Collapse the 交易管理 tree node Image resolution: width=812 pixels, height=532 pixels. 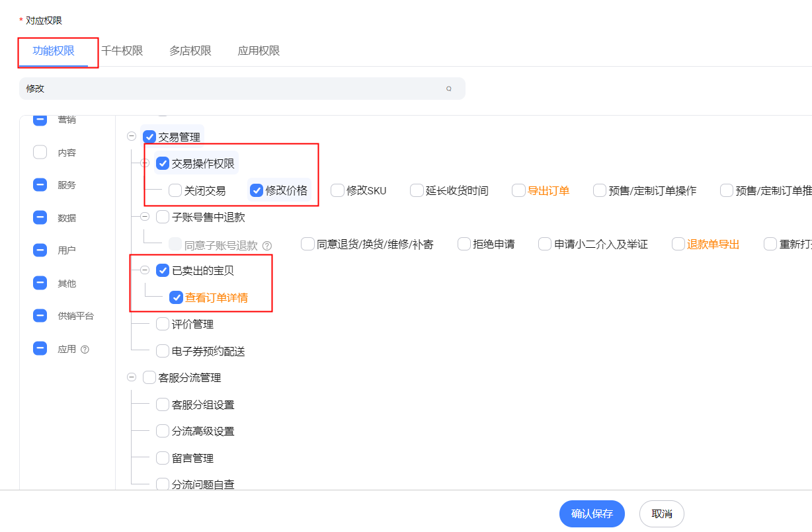point(131,137)
